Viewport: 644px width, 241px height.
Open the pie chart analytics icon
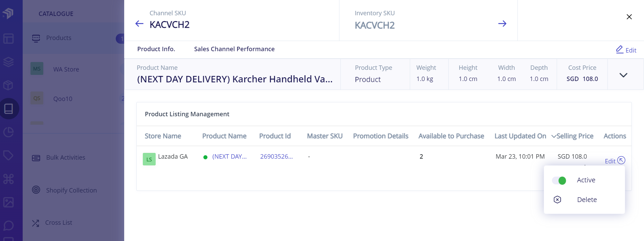[x=8, y=132]
